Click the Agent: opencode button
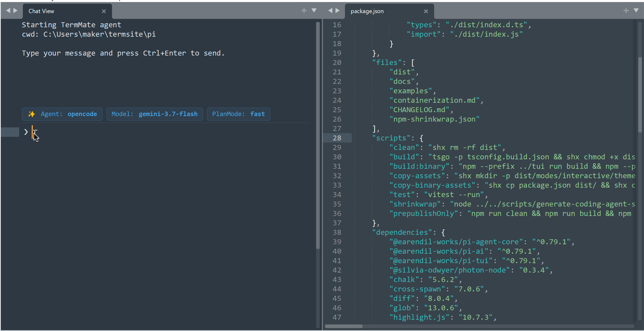 62,114
